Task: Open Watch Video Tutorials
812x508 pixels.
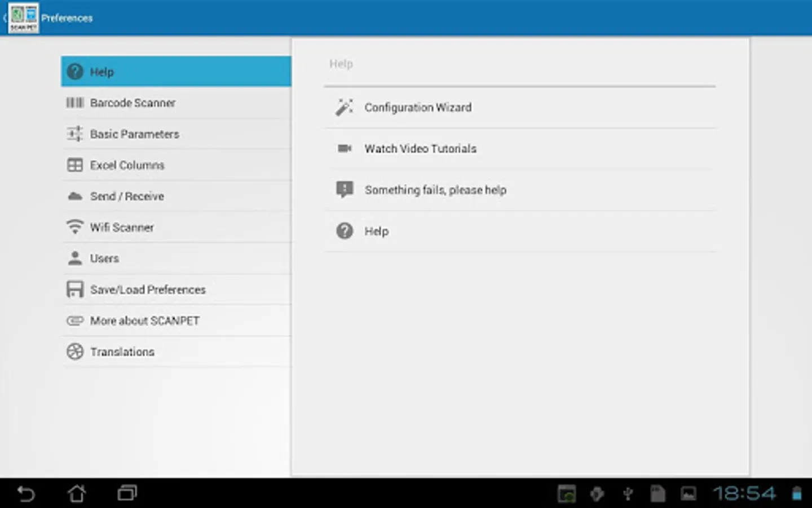Action: pos(520,148)
